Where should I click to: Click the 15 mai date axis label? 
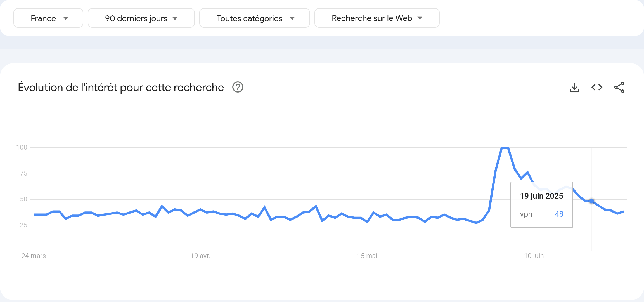pyautogui.click(x=367, y=256)
